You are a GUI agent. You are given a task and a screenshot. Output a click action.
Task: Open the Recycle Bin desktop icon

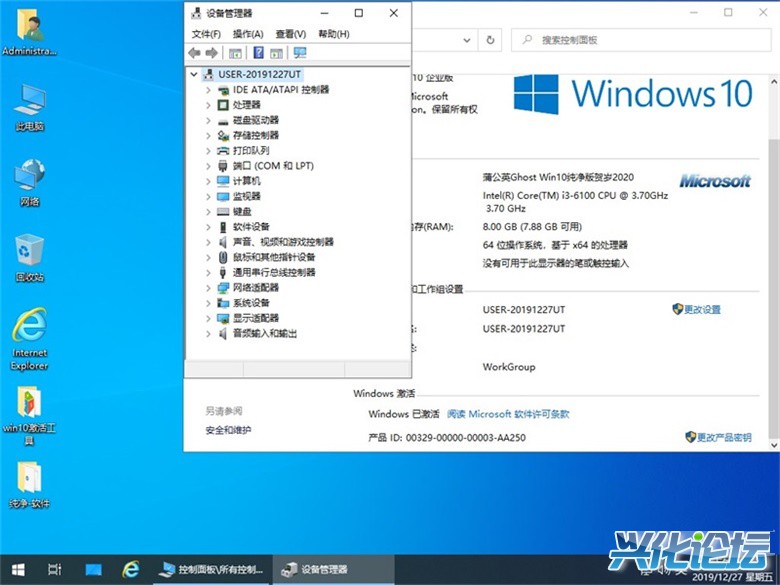tap(29, 257)
